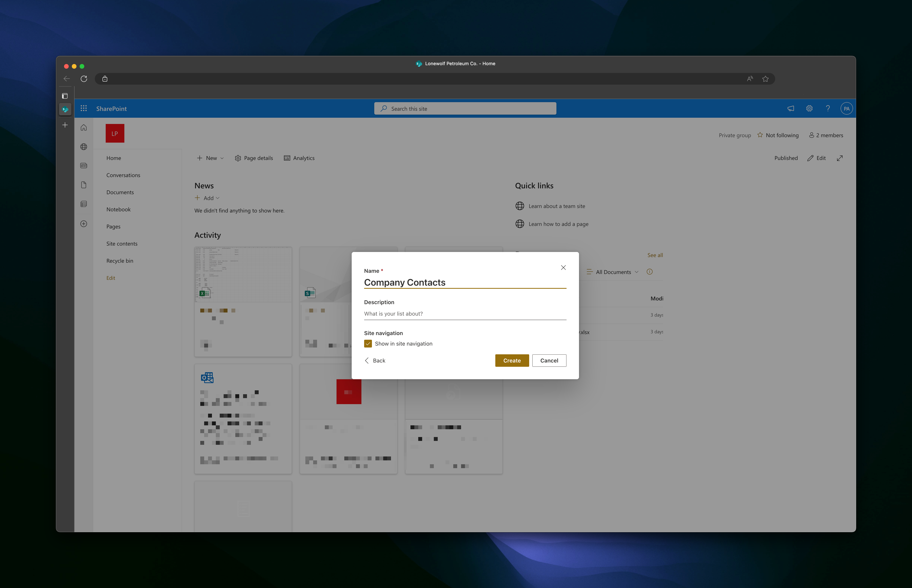The width and height of the screenshot is (912, 588).
Task: Open the Excel spreadsheet activity card
Action: pyautogui.click(x=243, y=302)
